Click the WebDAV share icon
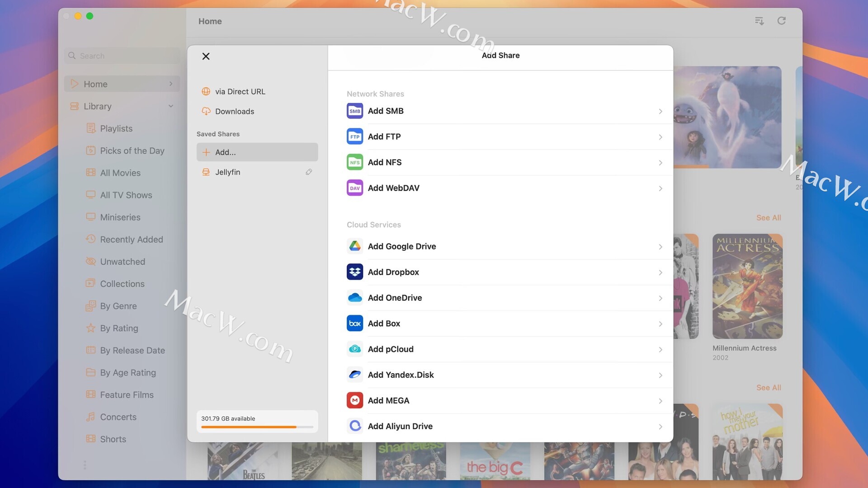 tap(354, 188)
